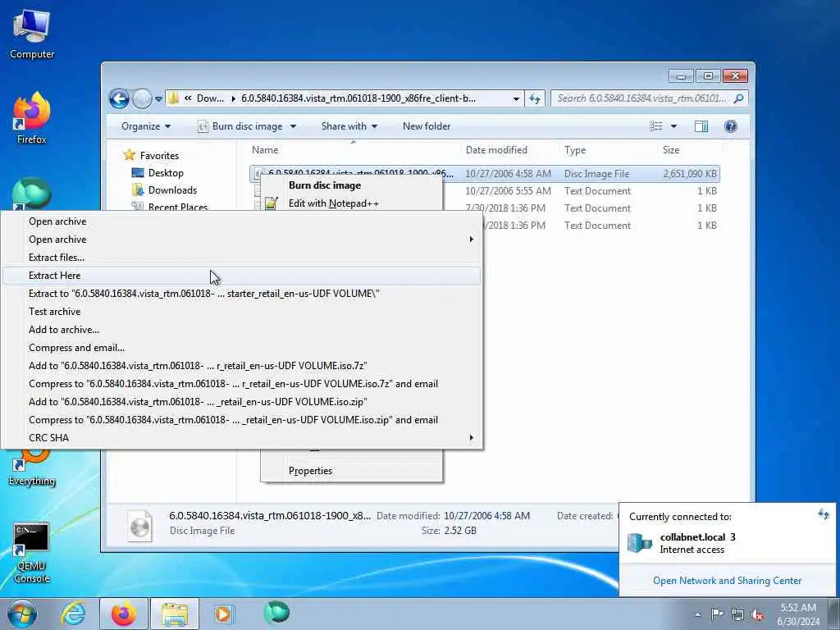Sort by the Name column header
Screen dimensions: 840x630
click(354, 150)
